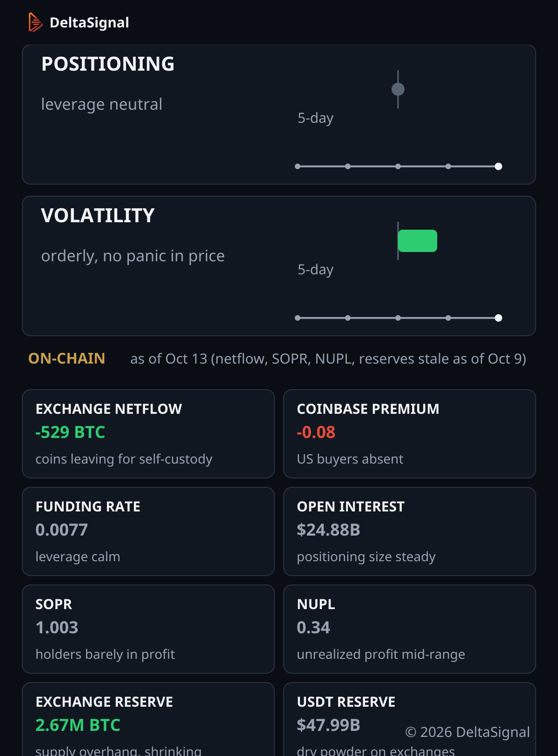Select latest highlighted point on Positioning 5-day sparkline
The image size is (558, 756).
click(498, 166)
